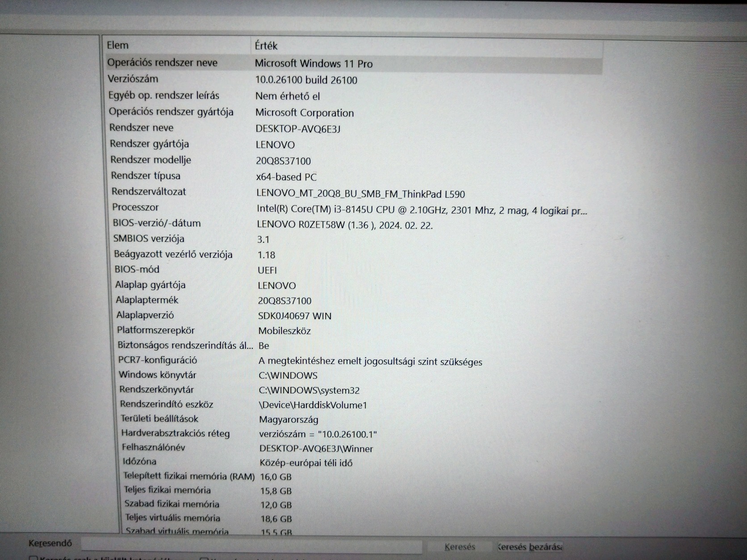Click the emelt jogosultsági szint szükséges value
The height and width of the screenshot is (560, 747).
pyautogui.click(x=370, y=361)
